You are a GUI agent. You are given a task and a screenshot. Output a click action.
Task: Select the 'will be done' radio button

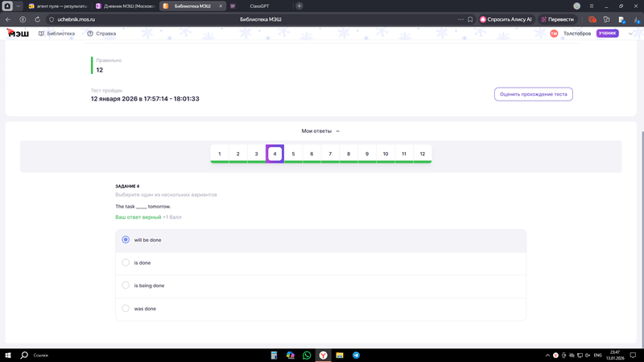tap(126, 240)
